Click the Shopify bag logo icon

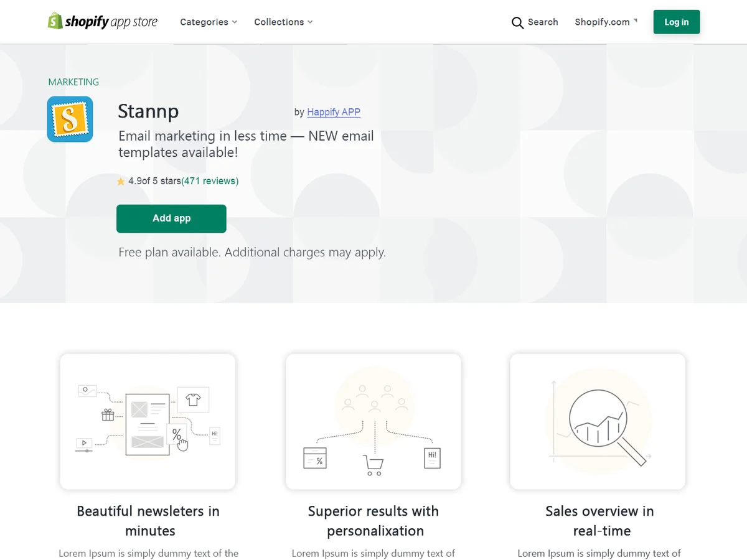click(x=55, y=21)
